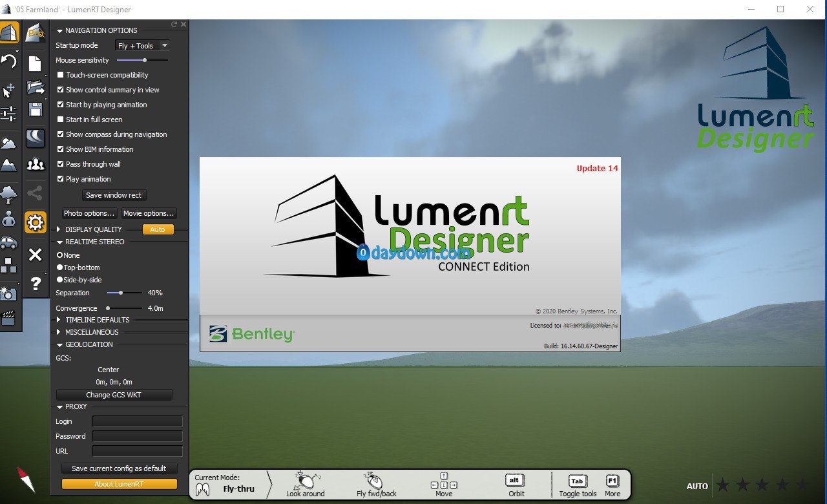Uncheck Show control summary in view
The image size is (827, 504).
[60, 90]
